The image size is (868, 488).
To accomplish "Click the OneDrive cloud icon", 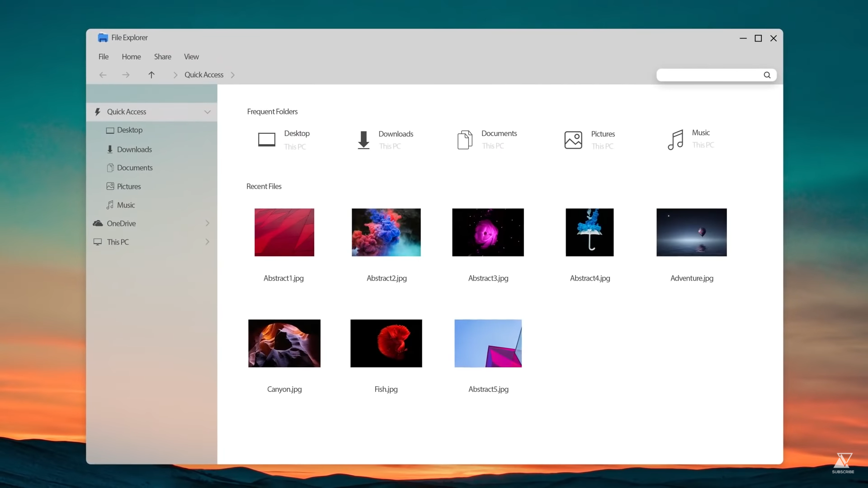I will coord(98,223).
